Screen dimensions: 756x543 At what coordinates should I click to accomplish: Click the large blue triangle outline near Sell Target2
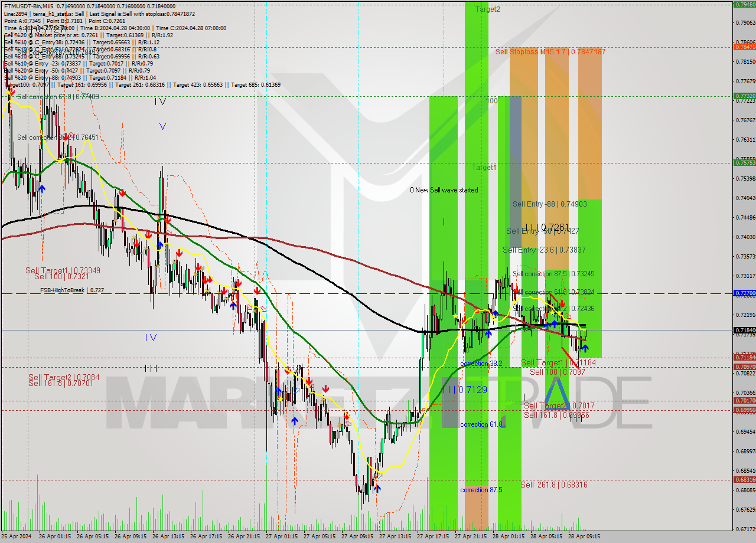(x=556, y=394)
